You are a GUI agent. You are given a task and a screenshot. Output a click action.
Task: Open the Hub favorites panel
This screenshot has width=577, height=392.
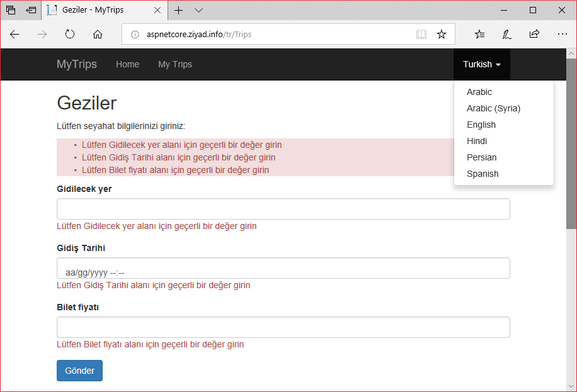click(x=479, y=34)
